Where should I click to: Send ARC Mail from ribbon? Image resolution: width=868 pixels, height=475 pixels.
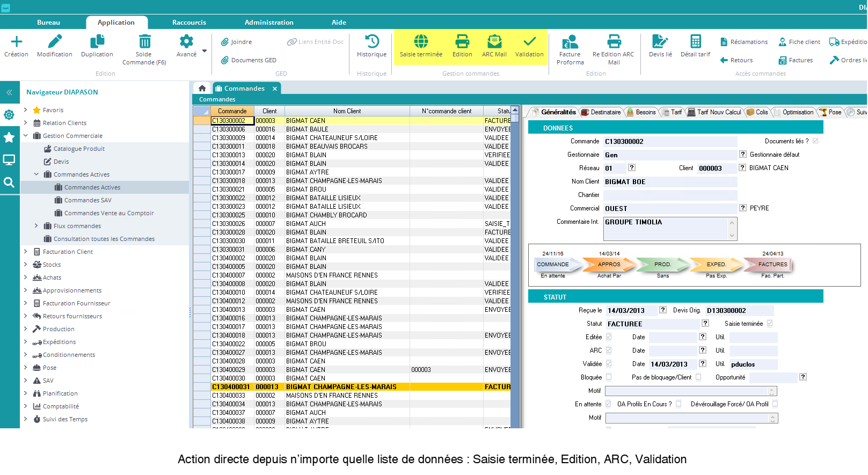pos(494,42)
